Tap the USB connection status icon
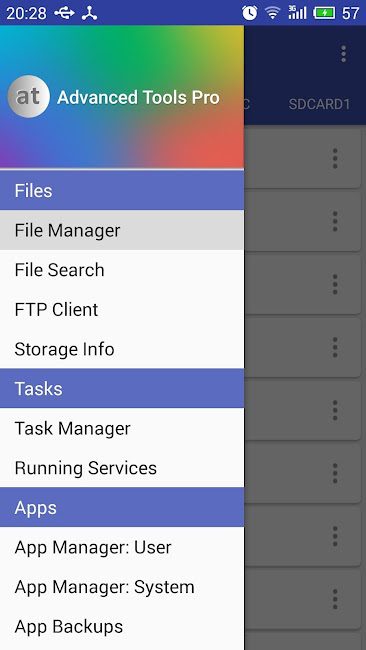Viewport: 366px width, 650px height. click(x=64, y=13)
